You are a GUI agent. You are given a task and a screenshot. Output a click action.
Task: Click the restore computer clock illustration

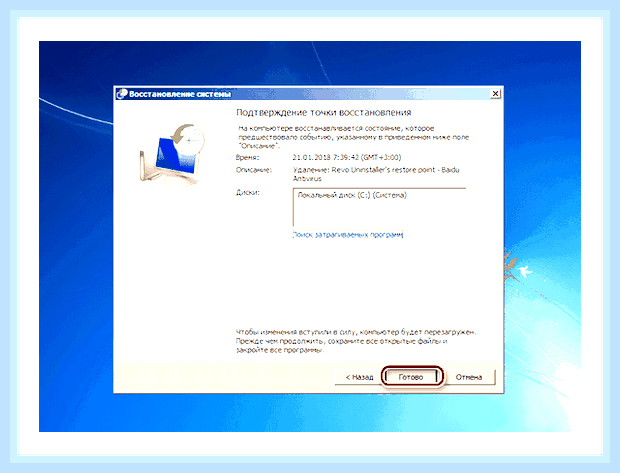coord(172,154)
